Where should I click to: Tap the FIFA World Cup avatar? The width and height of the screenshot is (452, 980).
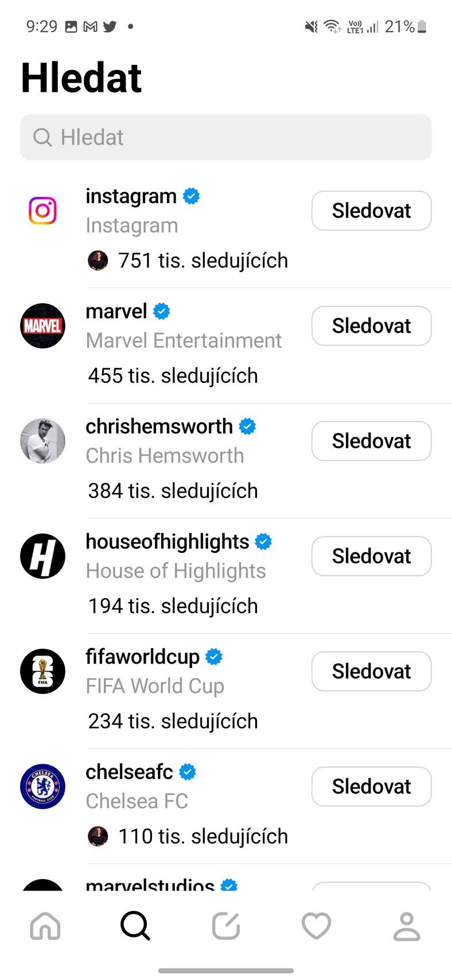(42, 671)
